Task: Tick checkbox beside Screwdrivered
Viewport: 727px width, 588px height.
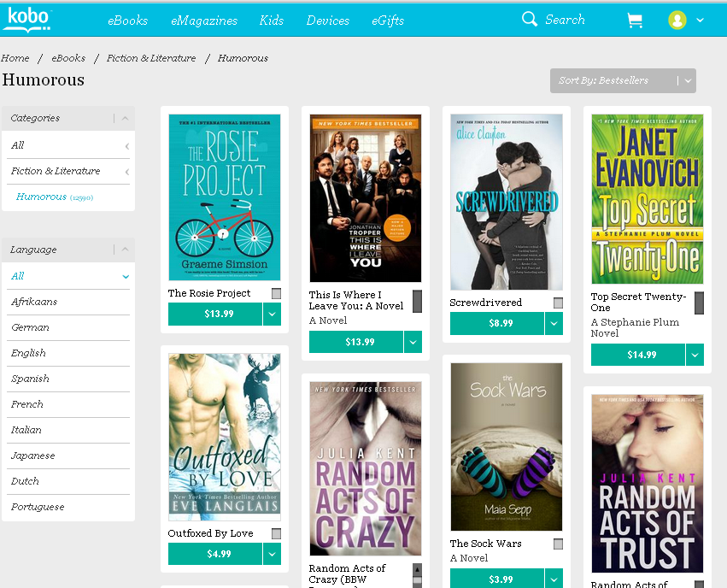Action: point(558,303)
